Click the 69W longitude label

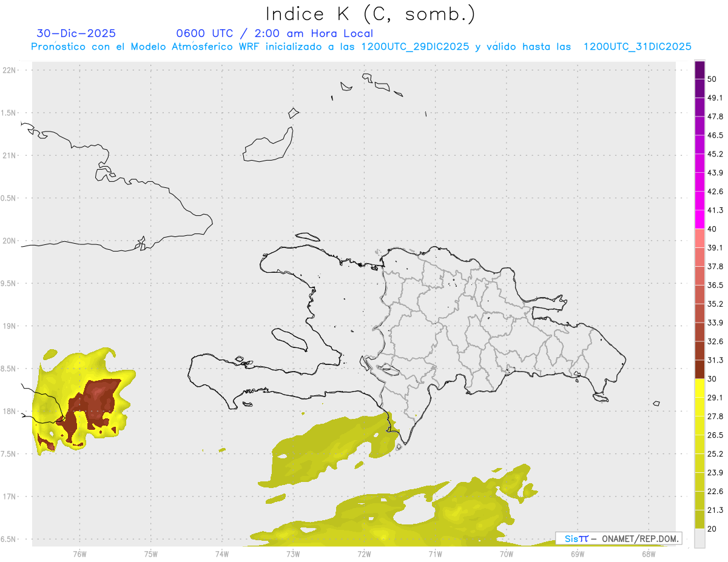[x=578, y=554]
